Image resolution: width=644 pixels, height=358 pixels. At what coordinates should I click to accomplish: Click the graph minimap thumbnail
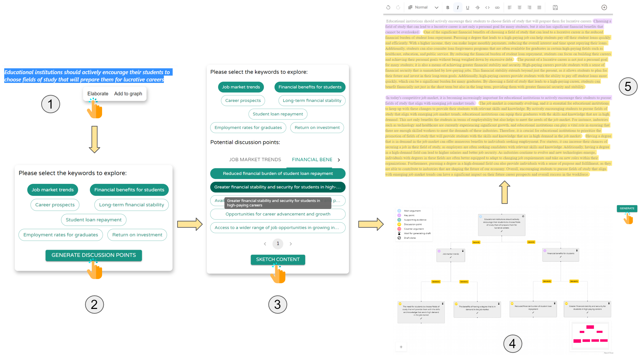pos(590,336)
